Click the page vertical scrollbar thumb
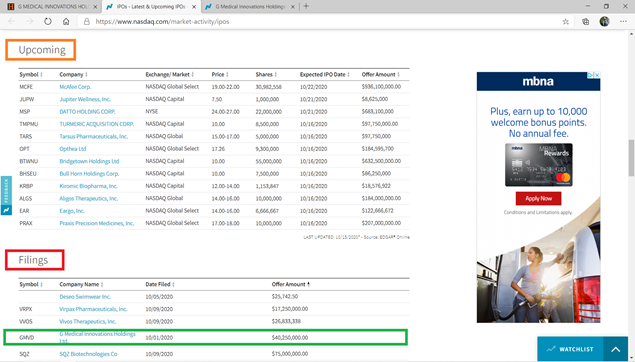Image resolution: width=635 pixels, height=362 pixels. click(x=631, y=158)
